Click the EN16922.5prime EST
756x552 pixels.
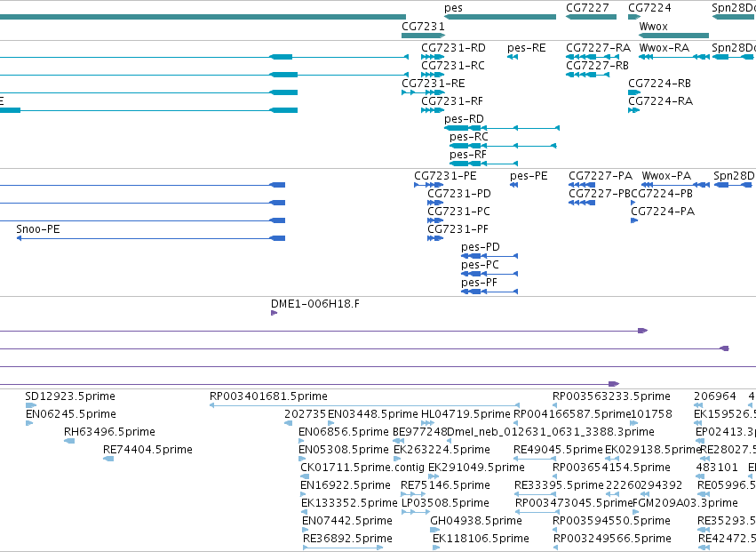coord(303,494)
